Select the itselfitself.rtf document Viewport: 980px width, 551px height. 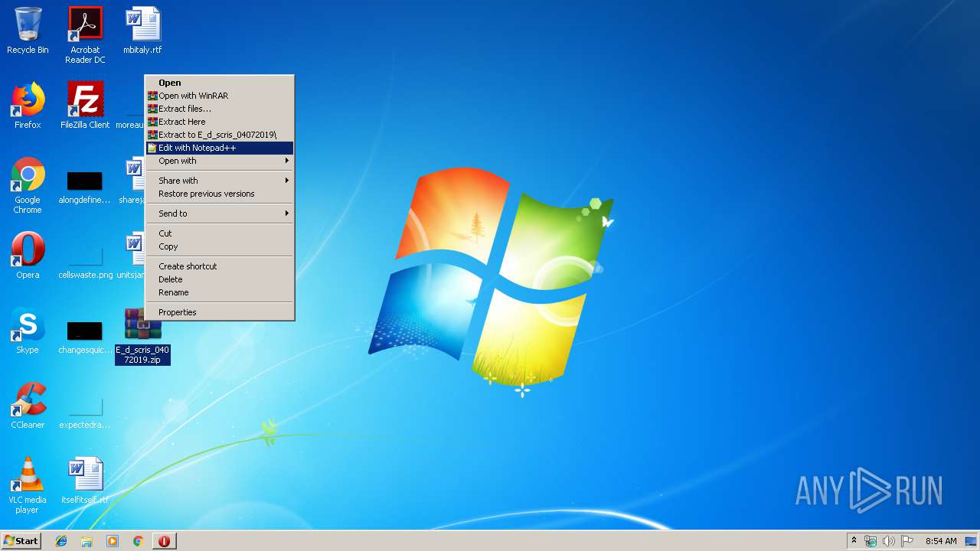pyautogui.click(x=85, y=481)
